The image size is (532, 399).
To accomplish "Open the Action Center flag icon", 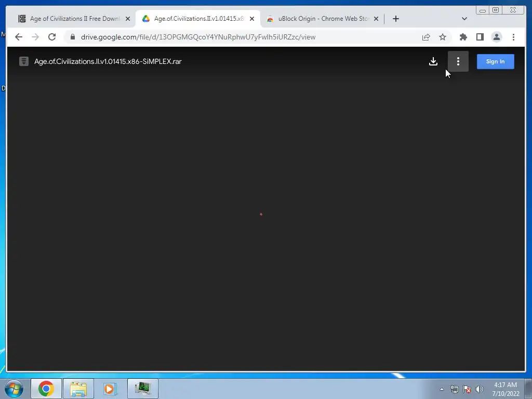I will (467, 389).
